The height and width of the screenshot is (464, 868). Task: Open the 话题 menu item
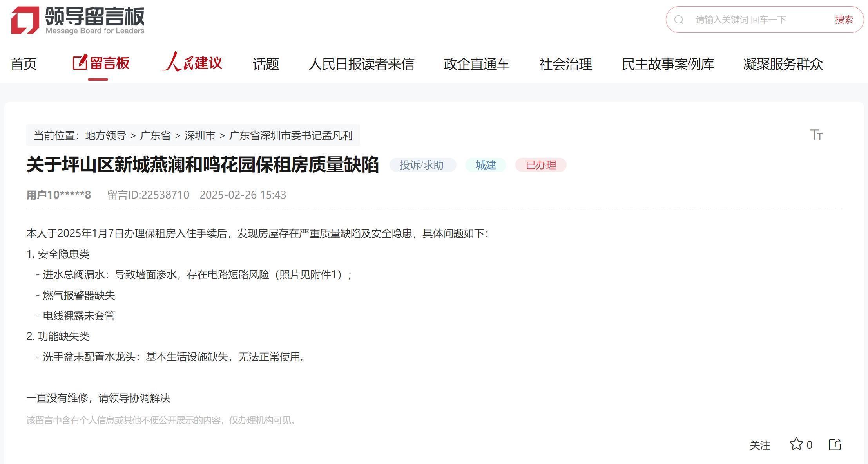coord(266,64)
